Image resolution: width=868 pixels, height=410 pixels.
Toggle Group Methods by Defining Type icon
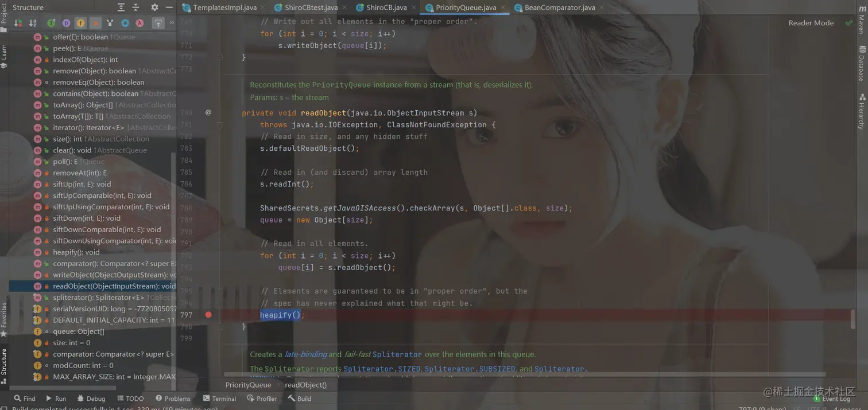pos(110,23)
